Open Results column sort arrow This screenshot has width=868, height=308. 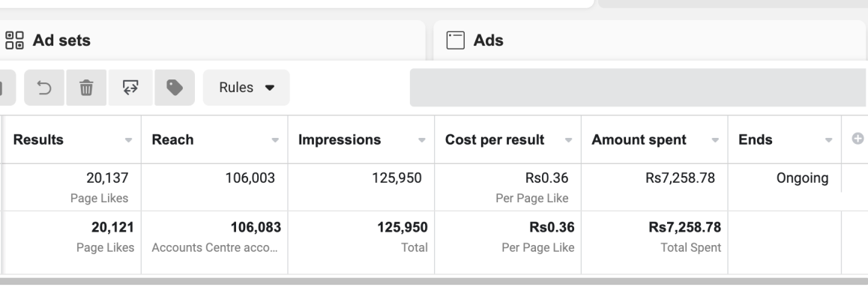click(x=128, y=140)
